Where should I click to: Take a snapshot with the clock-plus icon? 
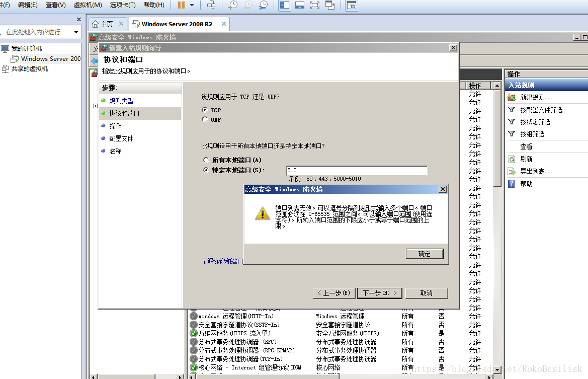coord(233,5)
